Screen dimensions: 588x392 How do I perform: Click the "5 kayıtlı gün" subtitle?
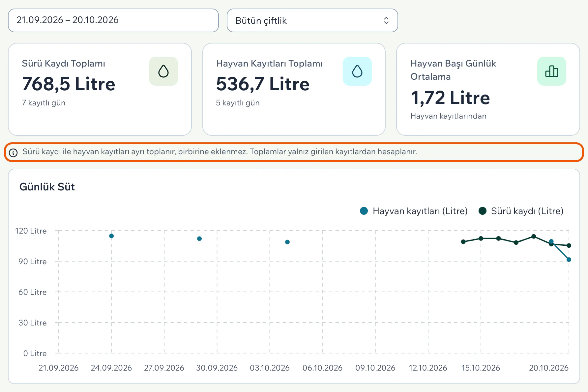238,103
